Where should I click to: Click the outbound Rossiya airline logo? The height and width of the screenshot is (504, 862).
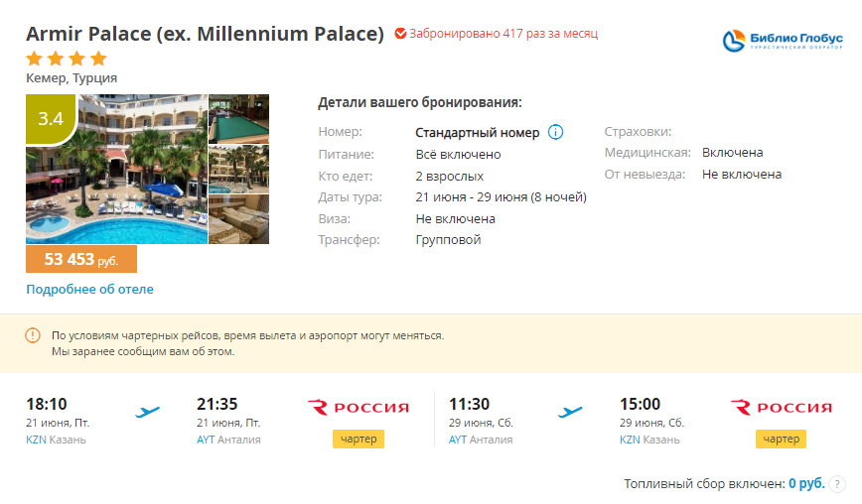click(359, 407)
